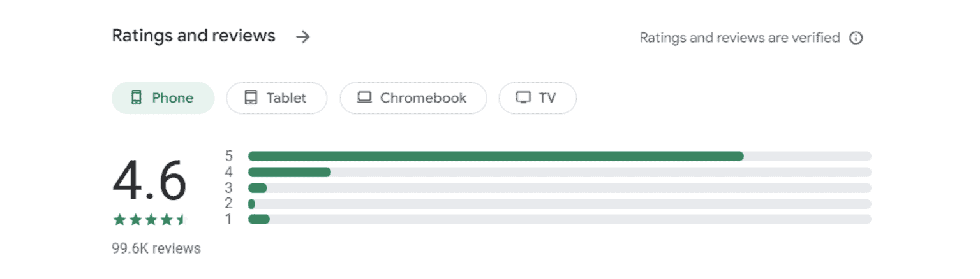The height and width of the screenshot is (279, 980).
Task: Click the 4-star rating bar
Action: tap(560, 172)
